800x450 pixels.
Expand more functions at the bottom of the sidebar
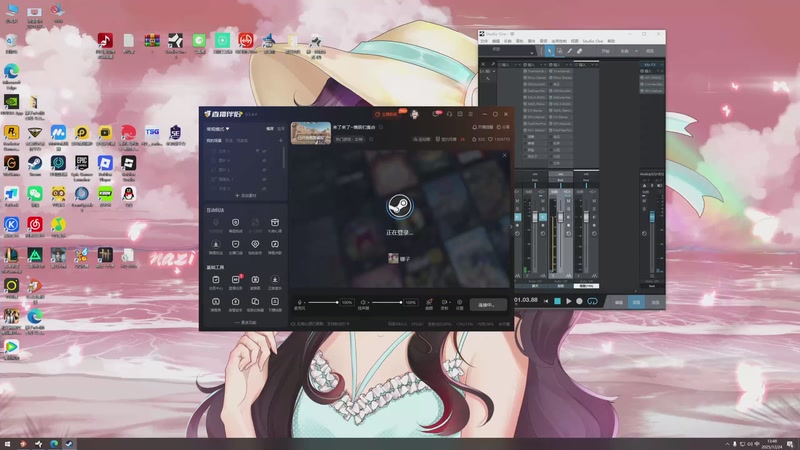(245, 322)
